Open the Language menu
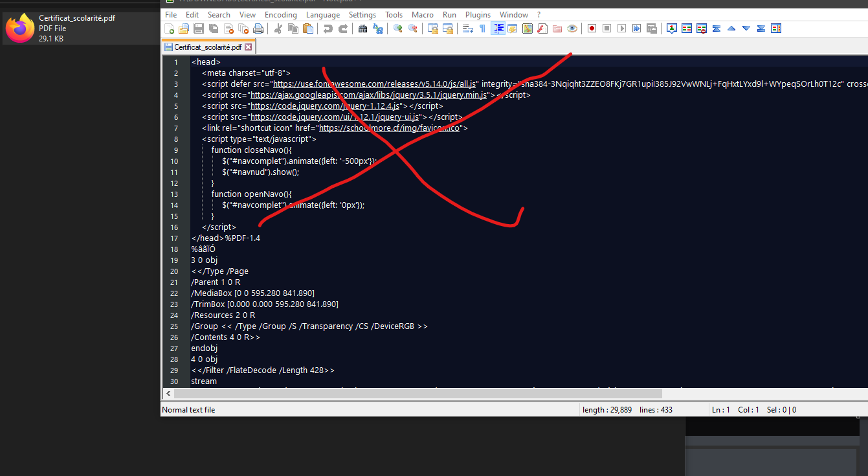This screenshot has width=868, height=476. coord(323,14)
